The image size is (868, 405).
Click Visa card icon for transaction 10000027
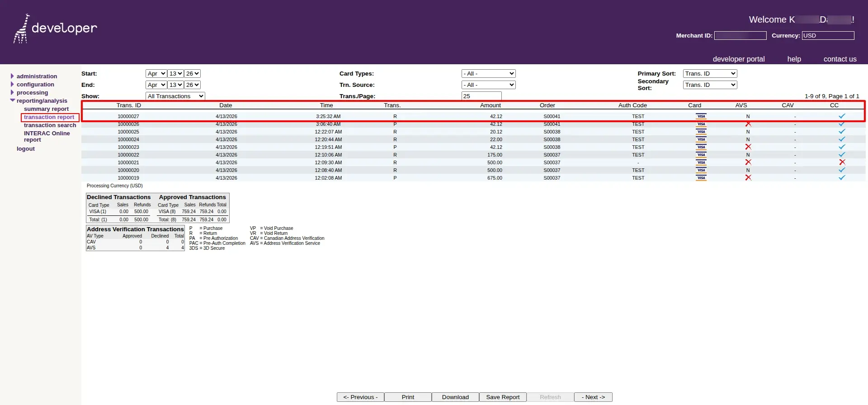(x=701, y=116)
